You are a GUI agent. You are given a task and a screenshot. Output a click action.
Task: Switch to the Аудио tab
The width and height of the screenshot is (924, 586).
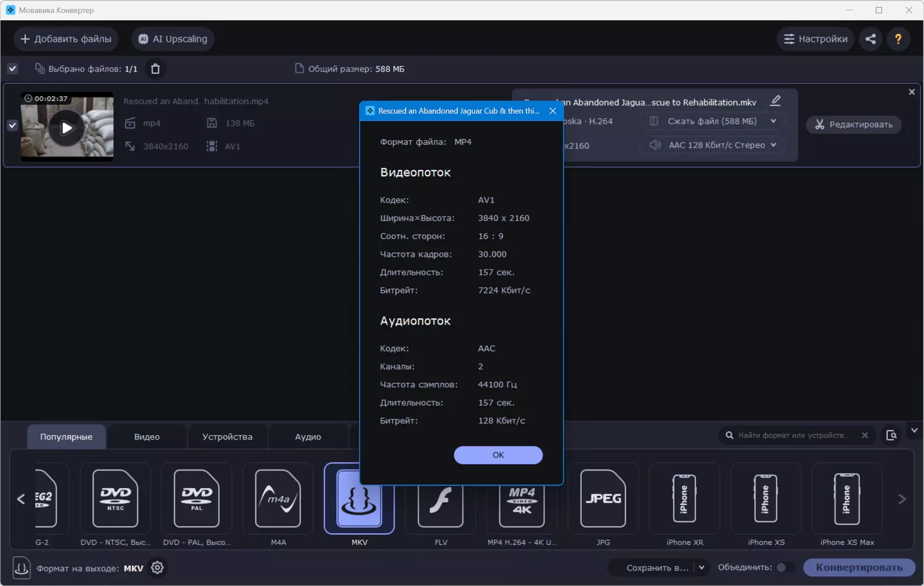pos(308,437)
